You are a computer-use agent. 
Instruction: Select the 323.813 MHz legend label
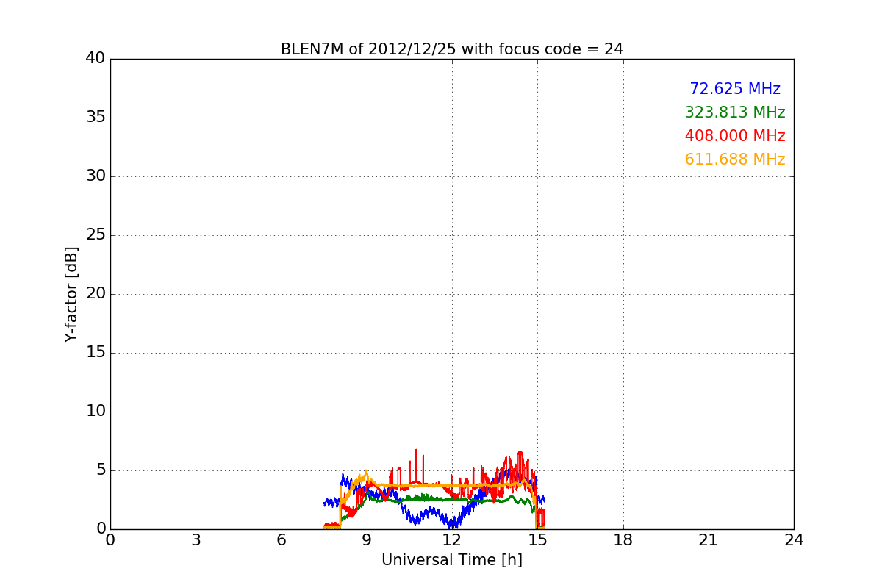click(735, 112)
